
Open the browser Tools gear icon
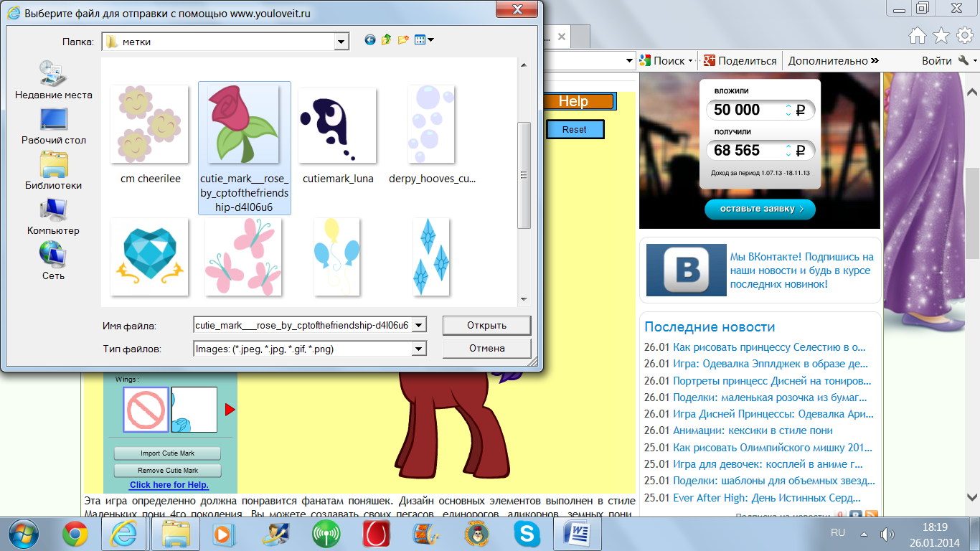click(964, 36)
